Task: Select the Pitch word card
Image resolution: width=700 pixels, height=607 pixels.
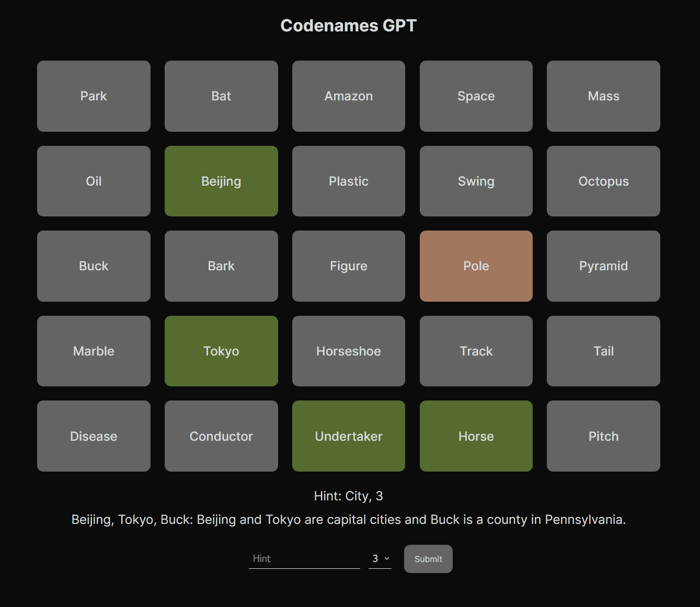Action: pyautogui.click(x=603, y=436)
